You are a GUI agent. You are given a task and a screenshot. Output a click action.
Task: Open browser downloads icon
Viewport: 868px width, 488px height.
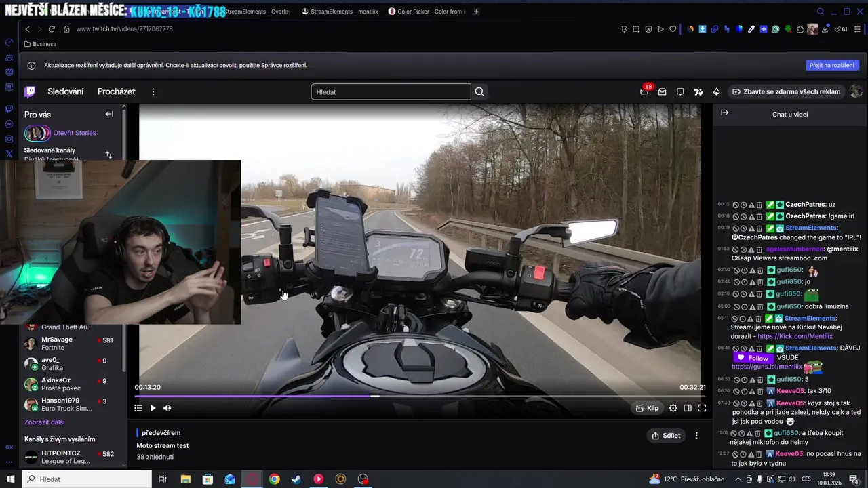(825, 29)
